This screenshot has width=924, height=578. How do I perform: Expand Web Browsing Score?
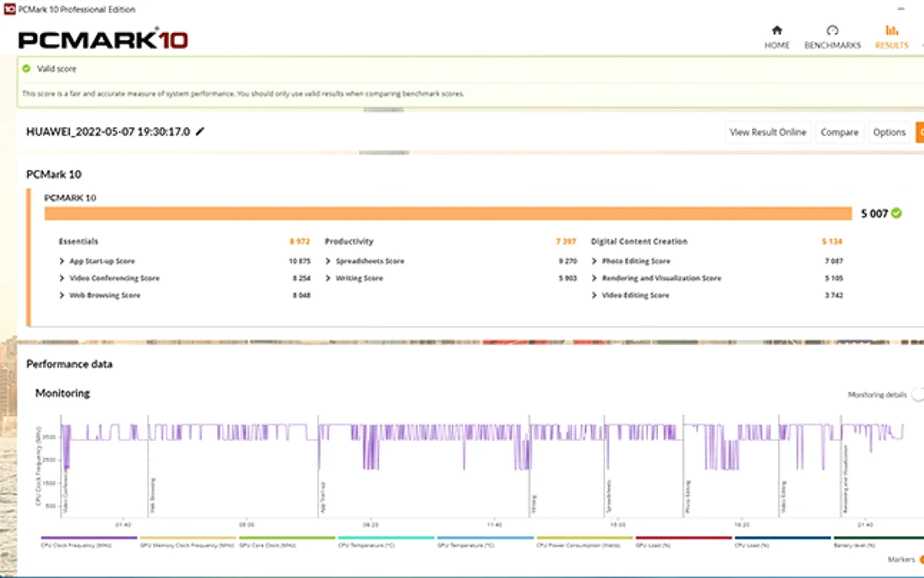(62, 295)
